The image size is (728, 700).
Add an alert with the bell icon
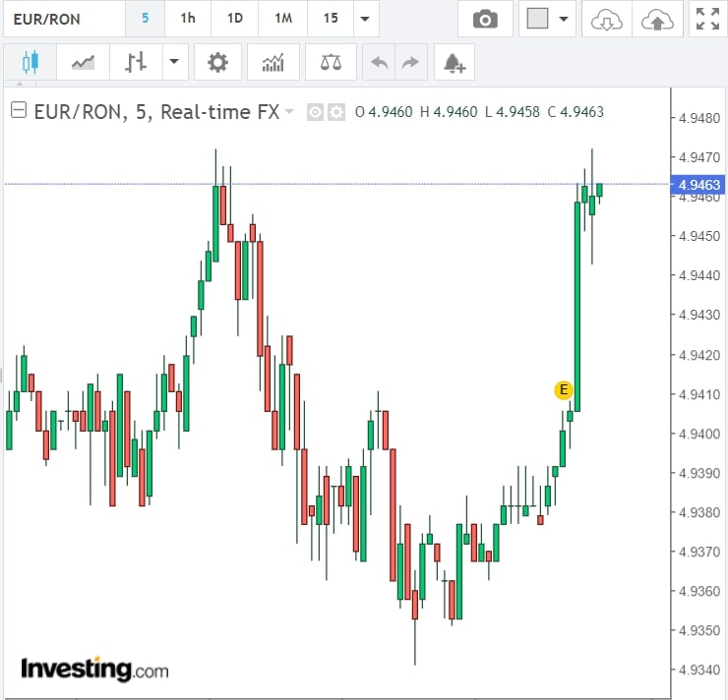tap(453, 64)
